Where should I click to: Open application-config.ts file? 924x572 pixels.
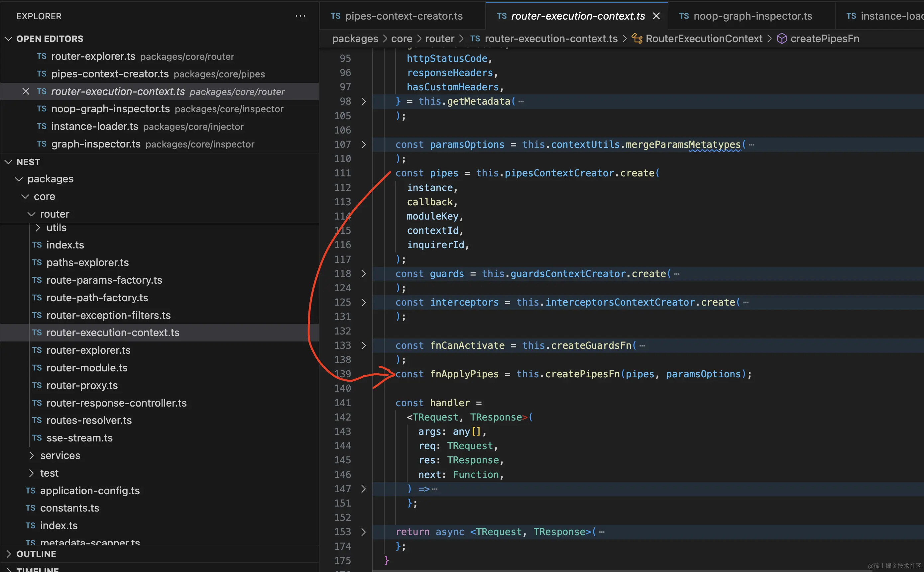point(159,491)
